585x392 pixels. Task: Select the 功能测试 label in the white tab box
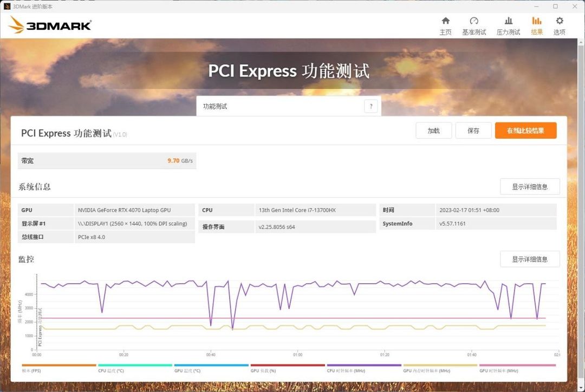(x=215, y=106)
